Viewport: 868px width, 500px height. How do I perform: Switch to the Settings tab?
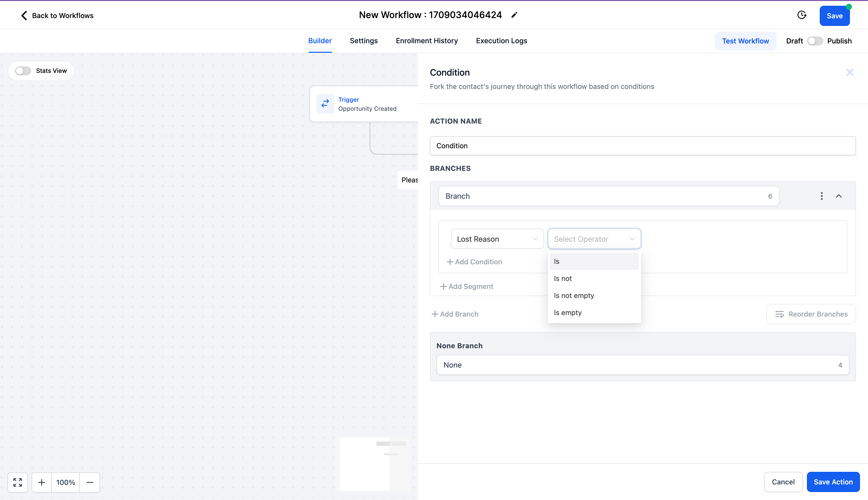click(x=364, y=41)
